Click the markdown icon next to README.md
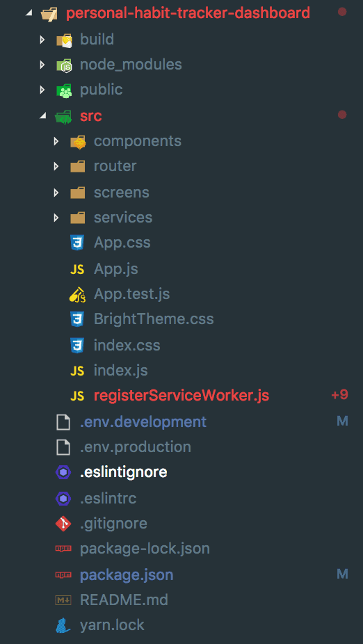363x644 pixels. pyautogui.click(x=63, y=600)
